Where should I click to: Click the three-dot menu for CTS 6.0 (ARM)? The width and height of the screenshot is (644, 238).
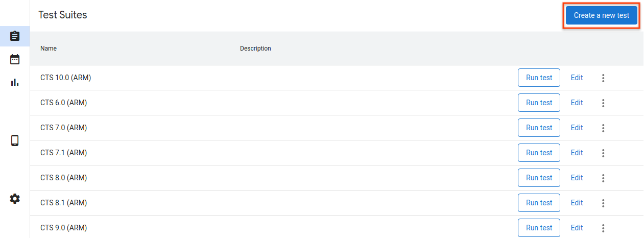pos(603,103)
